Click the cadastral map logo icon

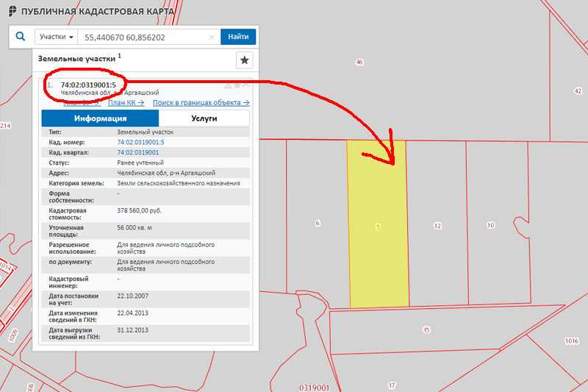11,13
